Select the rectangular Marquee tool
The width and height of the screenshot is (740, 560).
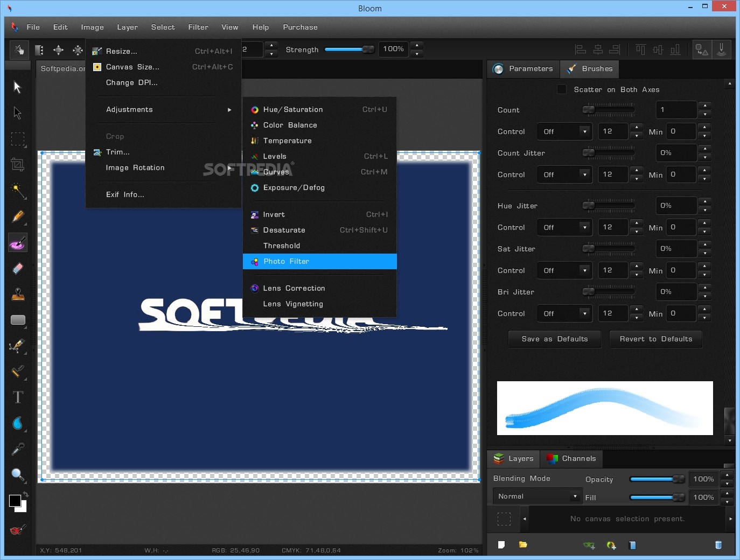(x=18, y=139)
